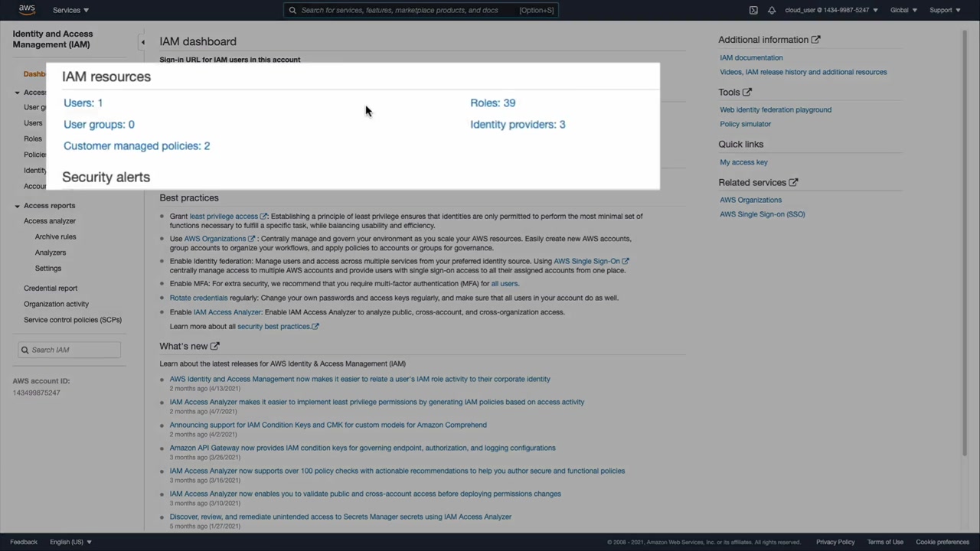Open AWS Organizations related service

(750, 200)
